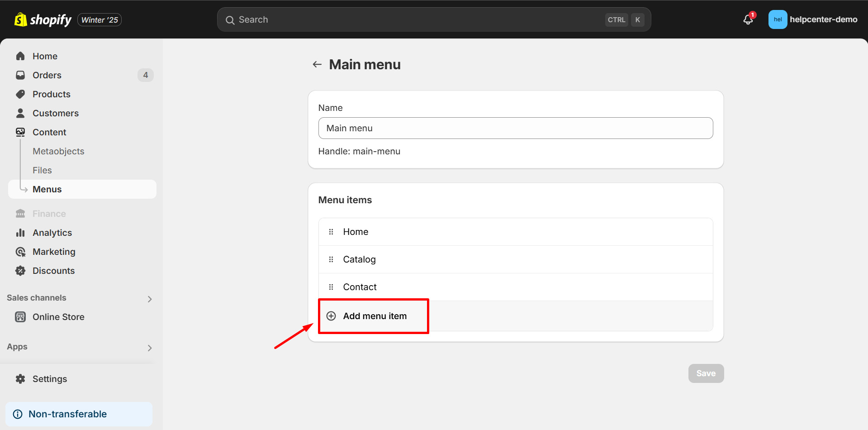The image size is (868, 430).
Task: Click the Settings gear icon
Action: [x=20, y=378]
